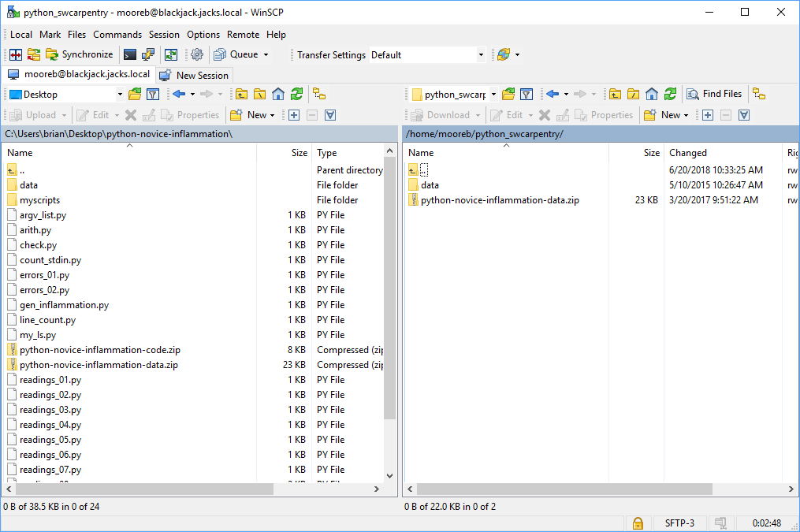Click SFTP-3 protocol status entry
Screen dimensions: 800x532
(679, 523)
